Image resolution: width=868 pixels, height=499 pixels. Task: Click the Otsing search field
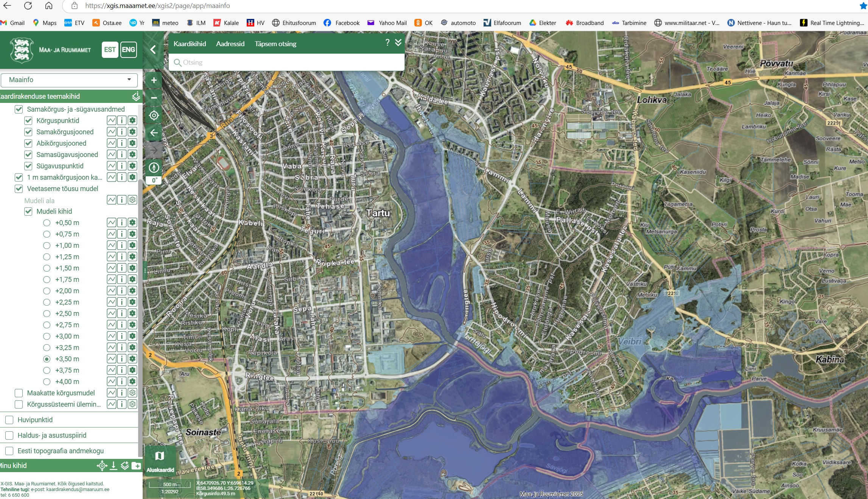click(286, 62)
